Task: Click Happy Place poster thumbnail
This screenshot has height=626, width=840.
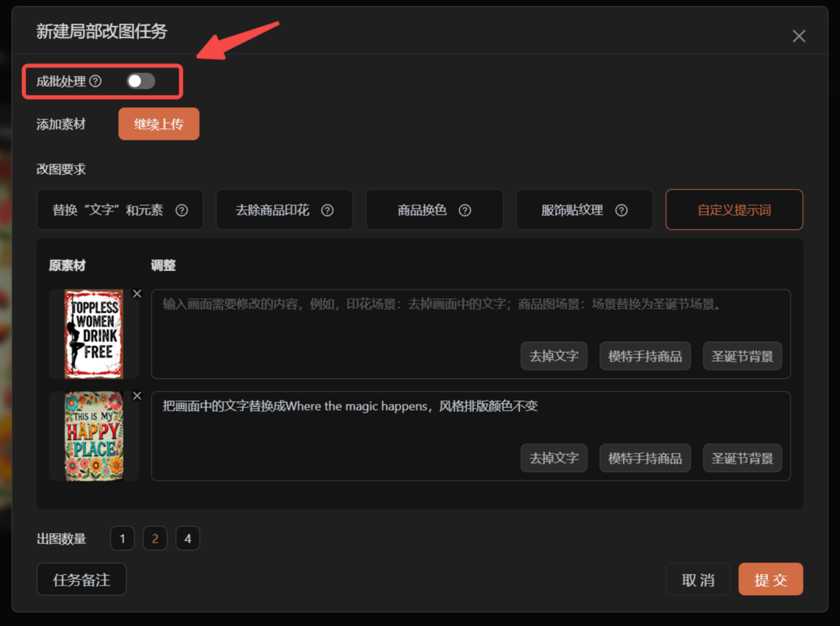Action: 94,436
